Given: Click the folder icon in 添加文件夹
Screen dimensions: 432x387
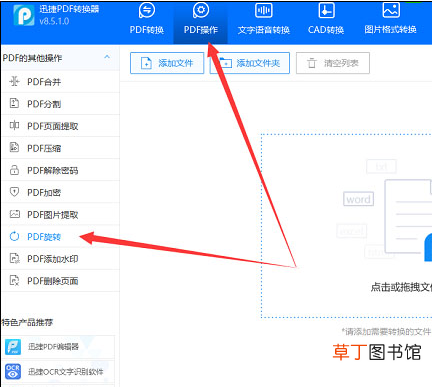Looking at the screenshot, I should (225, 63).
